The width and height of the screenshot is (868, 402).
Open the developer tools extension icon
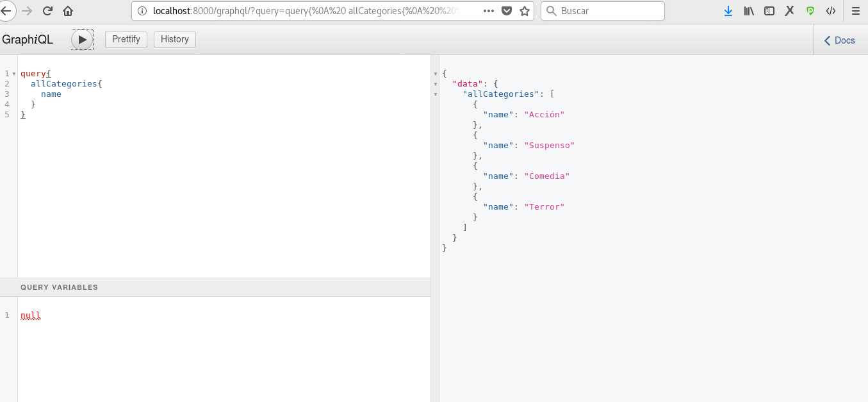pos(830,11)
